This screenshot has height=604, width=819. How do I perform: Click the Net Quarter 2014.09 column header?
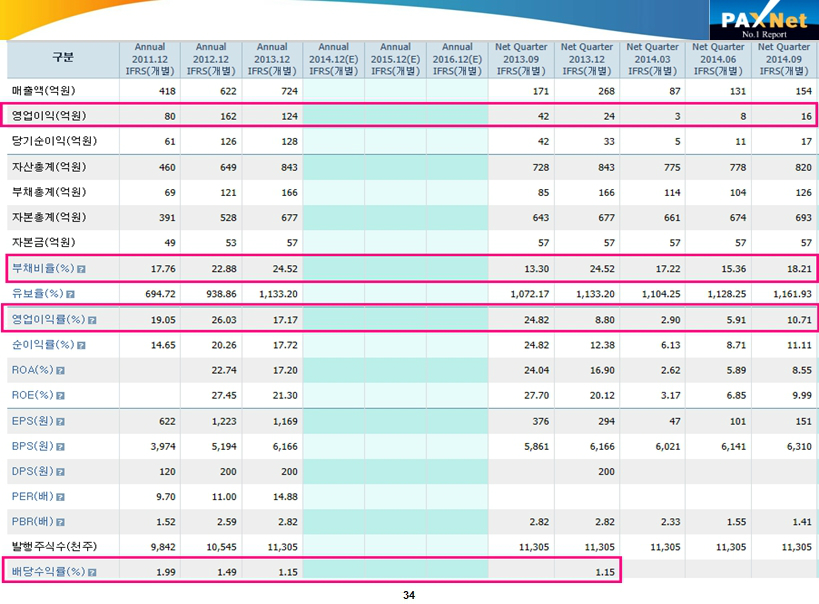783,59
